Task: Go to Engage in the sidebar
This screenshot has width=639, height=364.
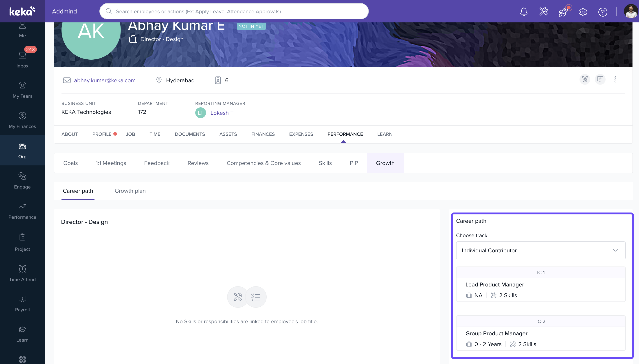Action: point(22,180)
